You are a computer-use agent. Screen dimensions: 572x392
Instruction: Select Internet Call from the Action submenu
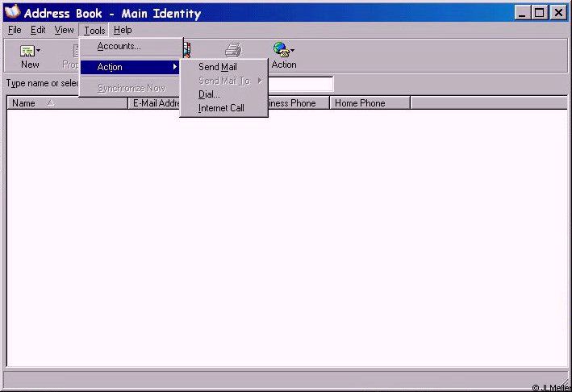[x=223, y=108]
